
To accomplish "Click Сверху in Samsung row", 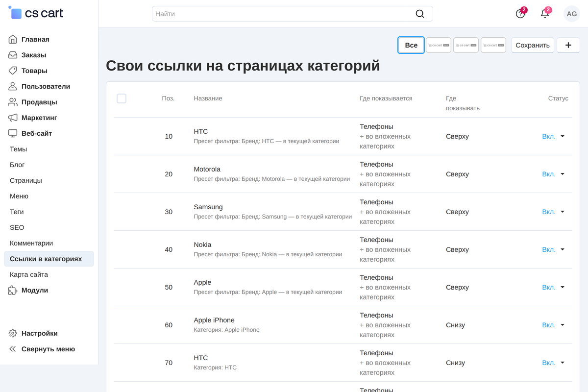I will (457, 212).
